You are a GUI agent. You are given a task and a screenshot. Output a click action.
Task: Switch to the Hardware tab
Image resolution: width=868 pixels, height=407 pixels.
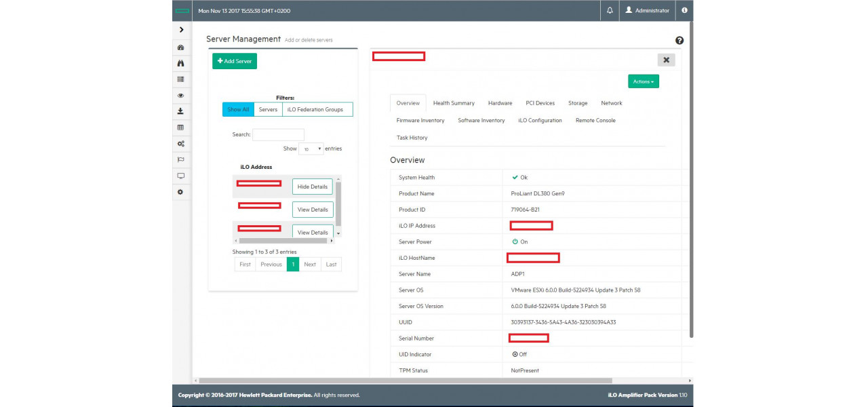click(x=500, y=103)
